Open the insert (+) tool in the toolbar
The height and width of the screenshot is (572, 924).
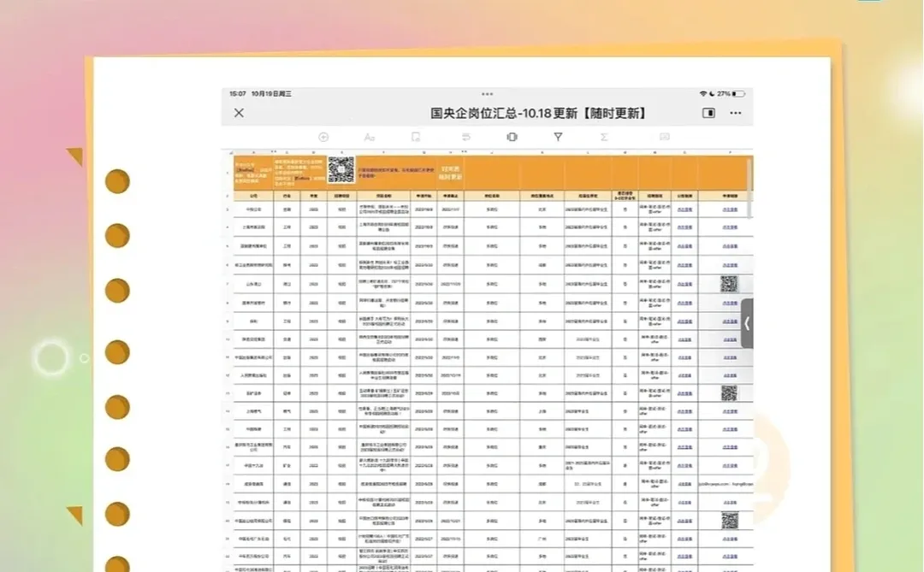(x=323, y=137)
